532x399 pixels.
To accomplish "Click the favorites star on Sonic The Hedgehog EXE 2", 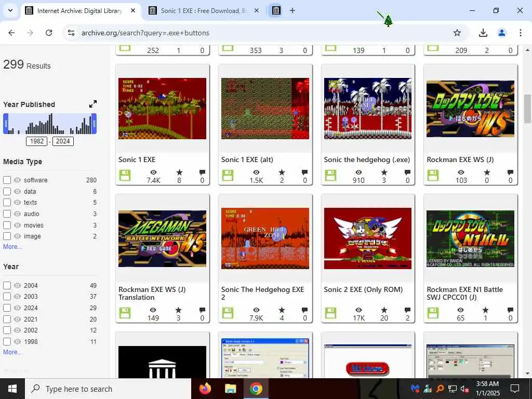I will point(282,310).
